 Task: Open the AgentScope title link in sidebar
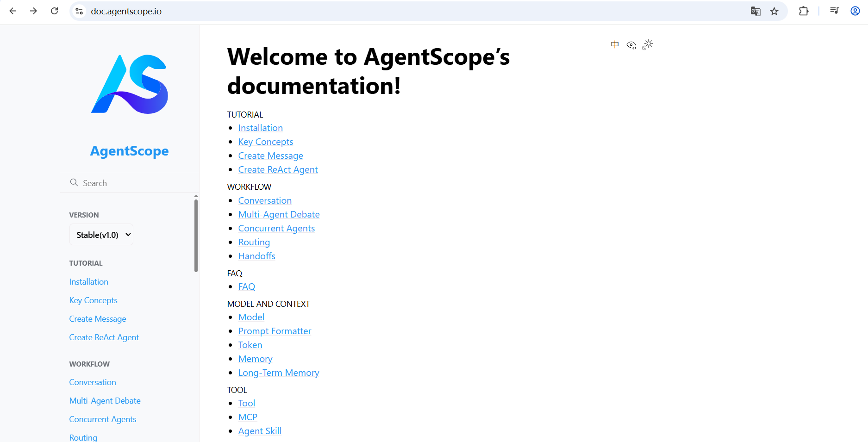pyautogui.click(x=130, y=151)
